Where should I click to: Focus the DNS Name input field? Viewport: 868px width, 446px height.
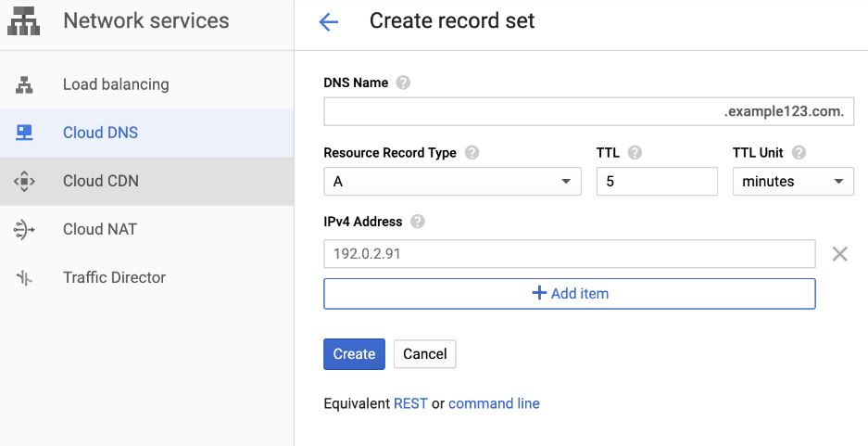click(x=588, y=111)
